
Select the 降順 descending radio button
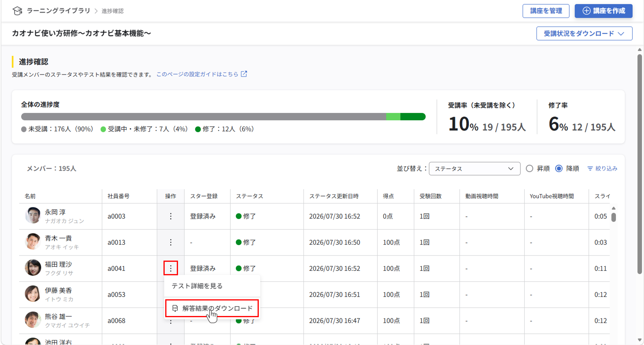[x=559, y=168]
